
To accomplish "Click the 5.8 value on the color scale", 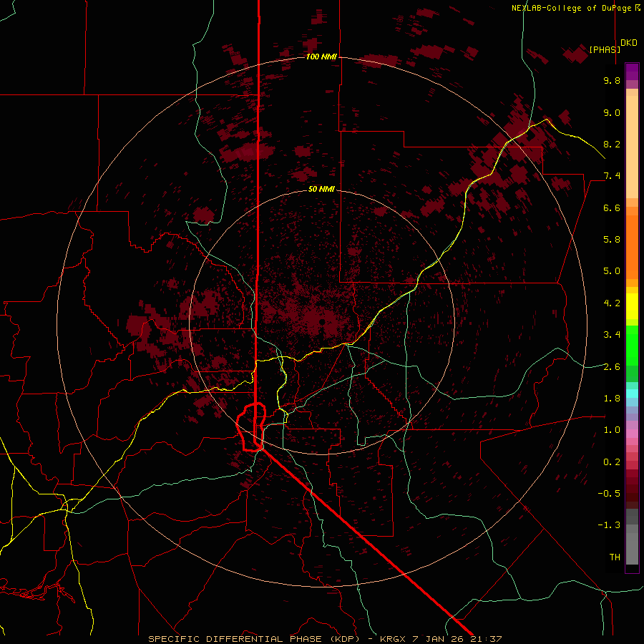I will pyautogui.click(x=612, y=240).
